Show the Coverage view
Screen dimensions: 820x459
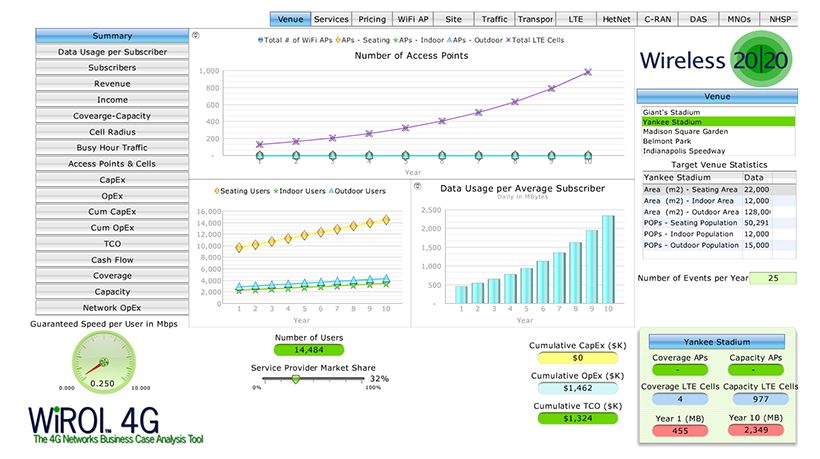(x=112, y=276)
